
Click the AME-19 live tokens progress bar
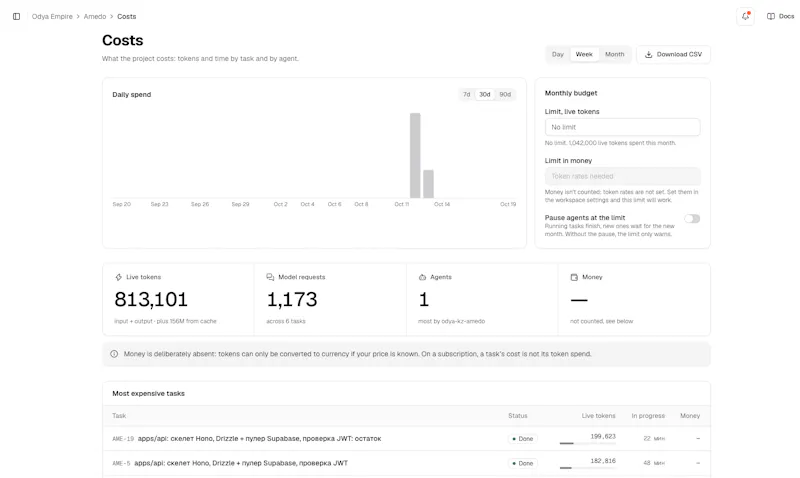587,443
